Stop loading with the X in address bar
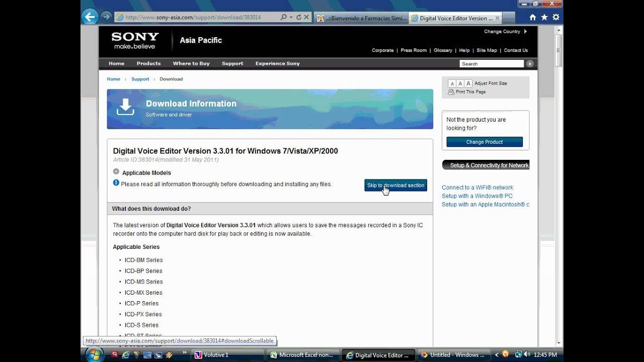The width and height of the screenshot is (644, 362). (x=306, y=17)
